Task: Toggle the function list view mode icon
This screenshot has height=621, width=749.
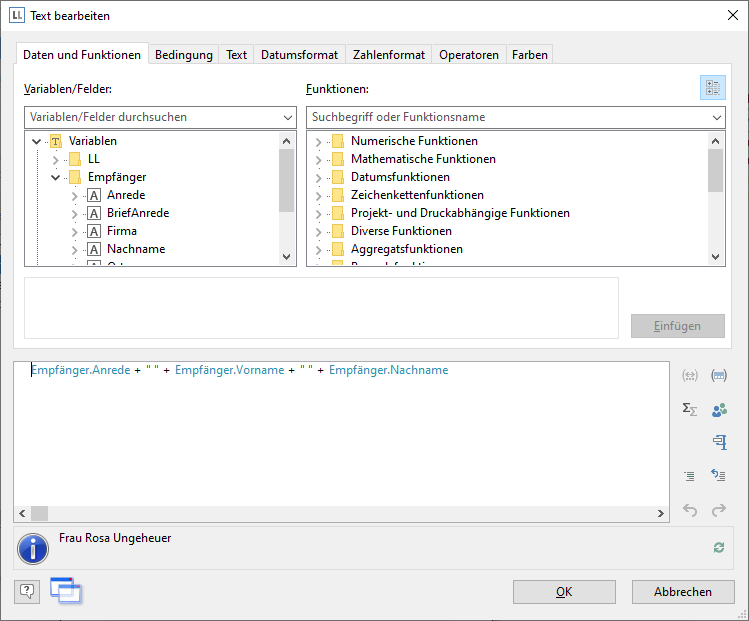Action: point(712,88)
